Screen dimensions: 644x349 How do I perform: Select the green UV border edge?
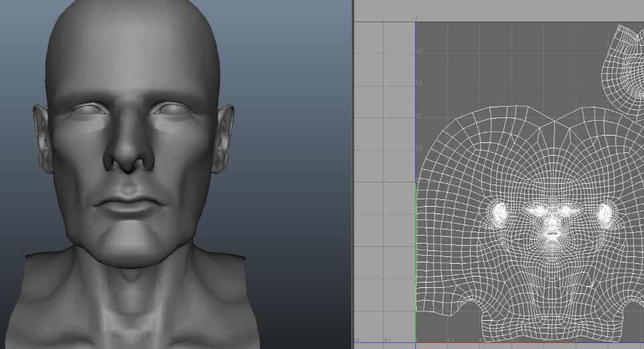click(416, 262)
